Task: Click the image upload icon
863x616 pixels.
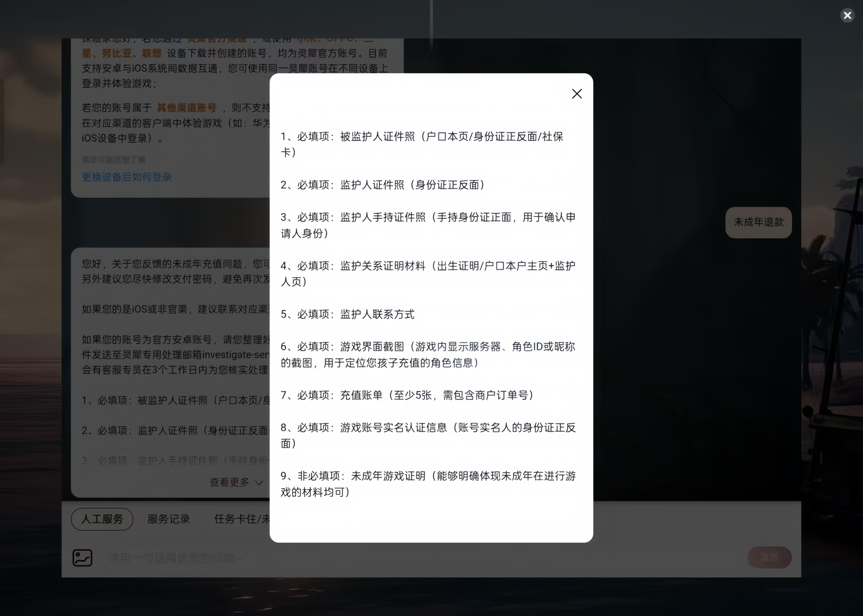Action: pyautogui.click(x=82, y=558)
